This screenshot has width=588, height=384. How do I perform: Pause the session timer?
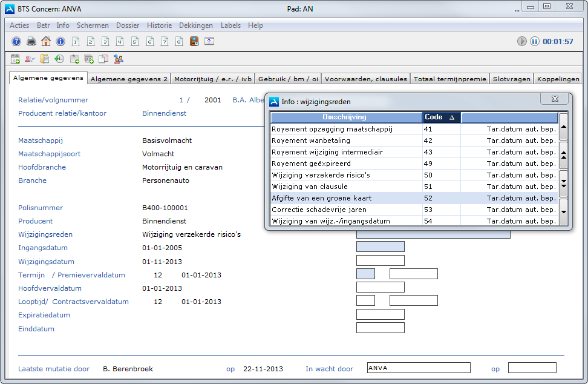pos(535,41)
